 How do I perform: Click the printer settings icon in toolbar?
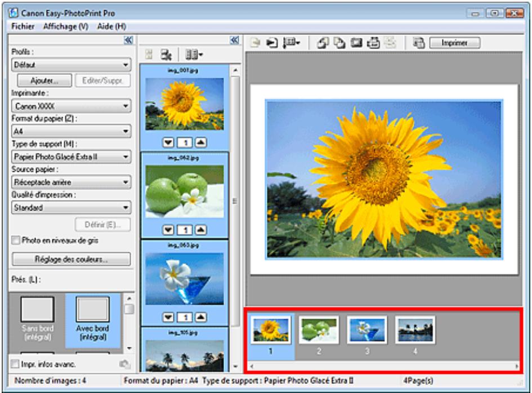pyautogui.click(x=373, y=43)
